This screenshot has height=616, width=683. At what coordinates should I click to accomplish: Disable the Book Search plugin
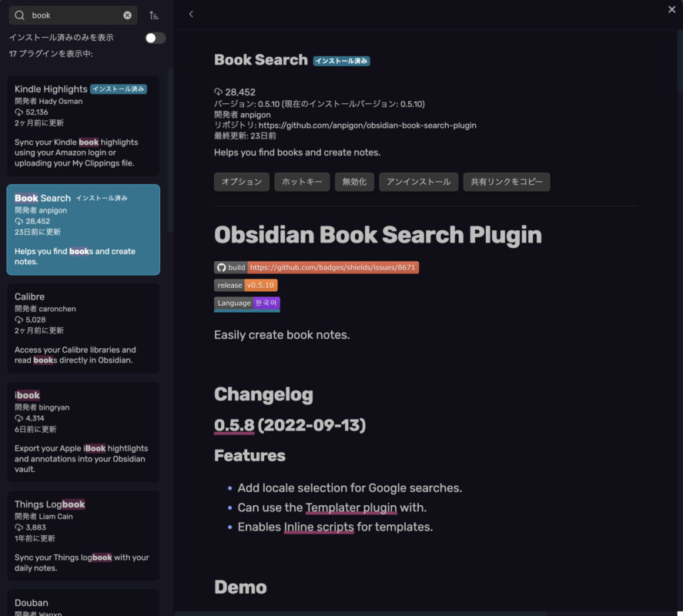(354, 182)
